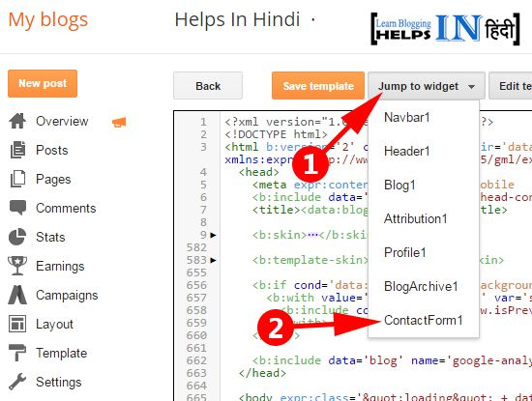Image resolution: width=532 pixels, height=401 pixels.
Task: Open the Layout section
Action: coord(54,324)
